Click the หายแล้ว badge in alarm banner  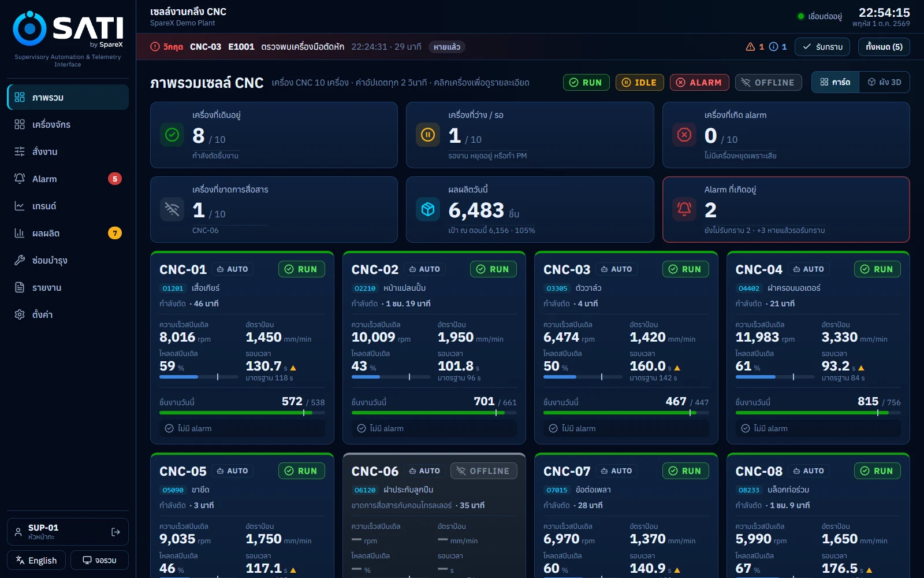(447, 47)
